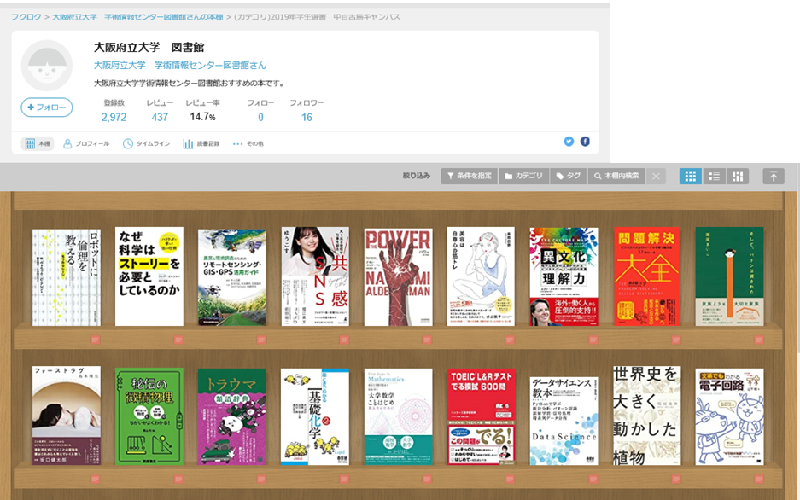Open the review note under the POWER book
Viewport: 800px width, 500px height.
point(427,339)
